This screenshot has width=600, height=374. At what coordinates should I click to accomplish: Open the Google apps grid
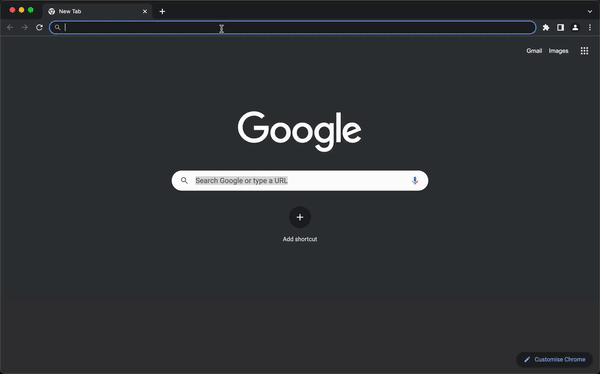(x=584, y=51)
